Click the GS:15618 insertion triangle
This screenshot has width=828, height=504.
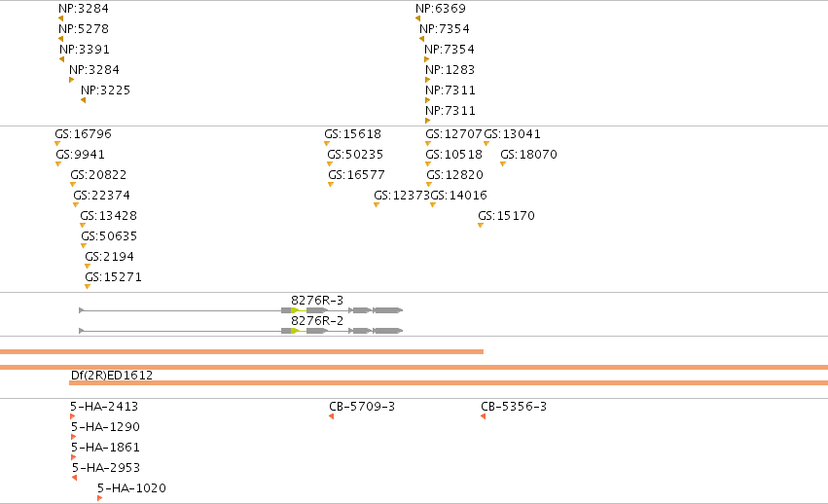coord(327,144)
